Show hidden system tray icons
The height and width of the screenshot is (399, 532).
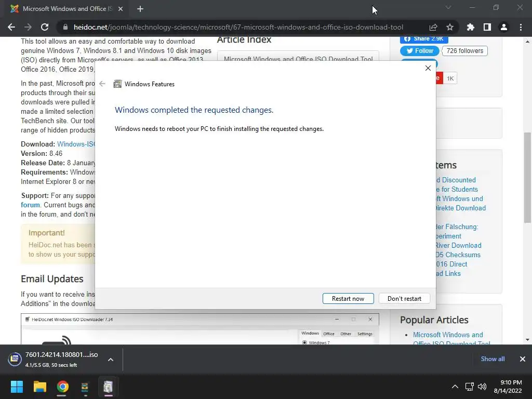click(x=455, y=387)
